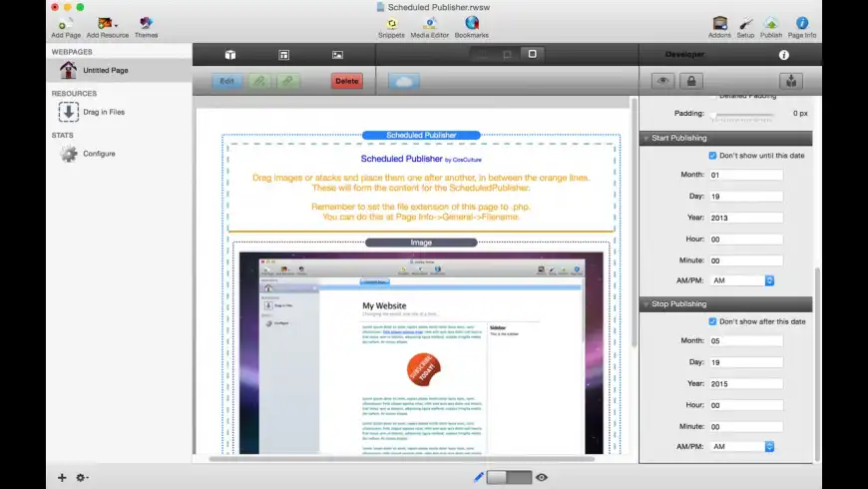Image resolution: width=868 pixels, height=489 pixels.
Task: Click the blue cloud button
Action: (x=403, y=82)
